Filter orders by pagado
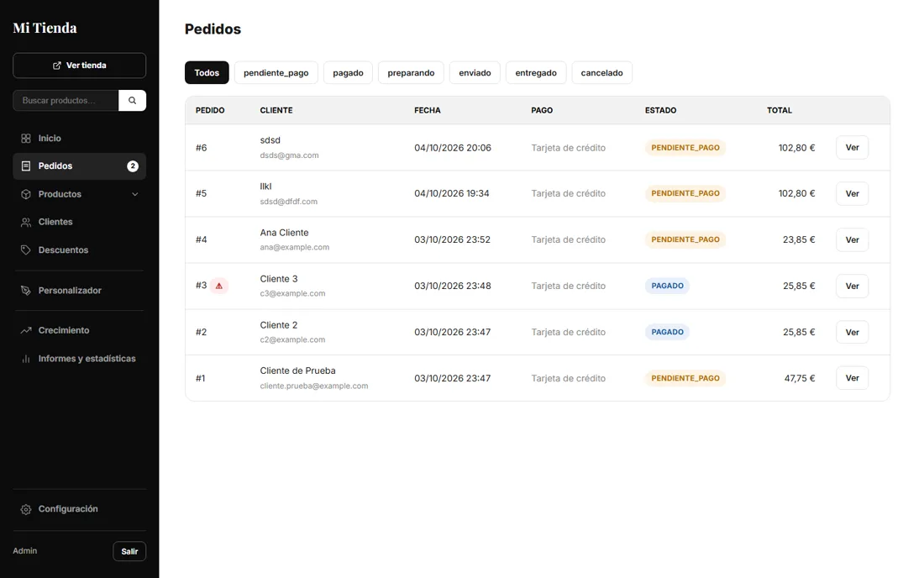924x578 pixels. (348, 72)
